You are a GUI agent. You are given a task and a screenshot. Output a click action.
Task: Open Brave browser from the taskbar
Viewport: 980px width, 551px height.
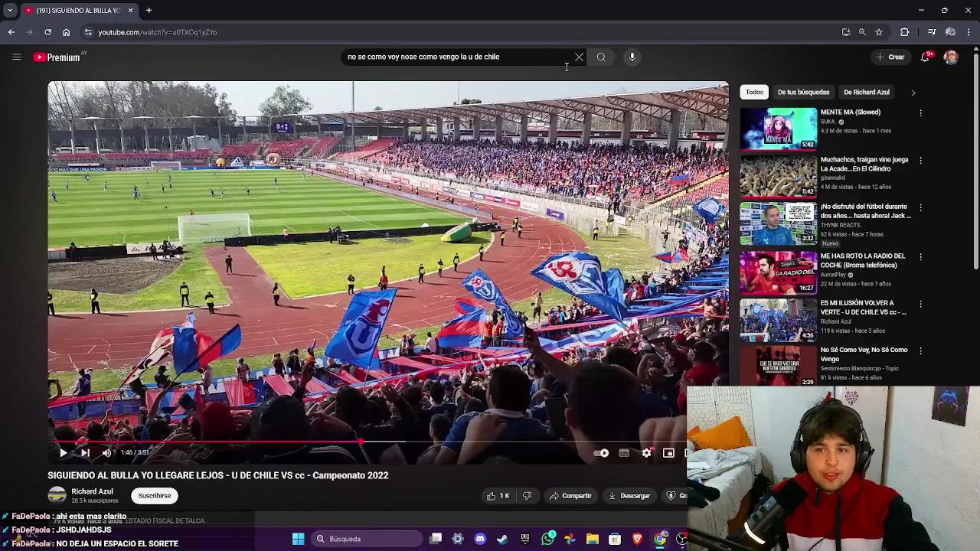pyautogui.click(x=637, y=539)
